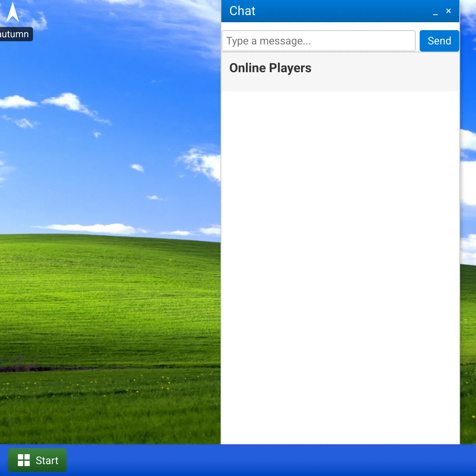Open the Start menu on the taskbar
The height and width of the screenshot is (476, 476).
[37, 460]
